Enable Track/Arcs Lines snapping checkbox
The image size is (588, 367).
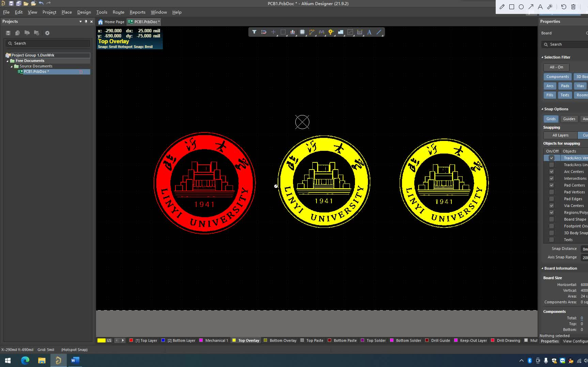pyautogui.click(x=551, y=165)
